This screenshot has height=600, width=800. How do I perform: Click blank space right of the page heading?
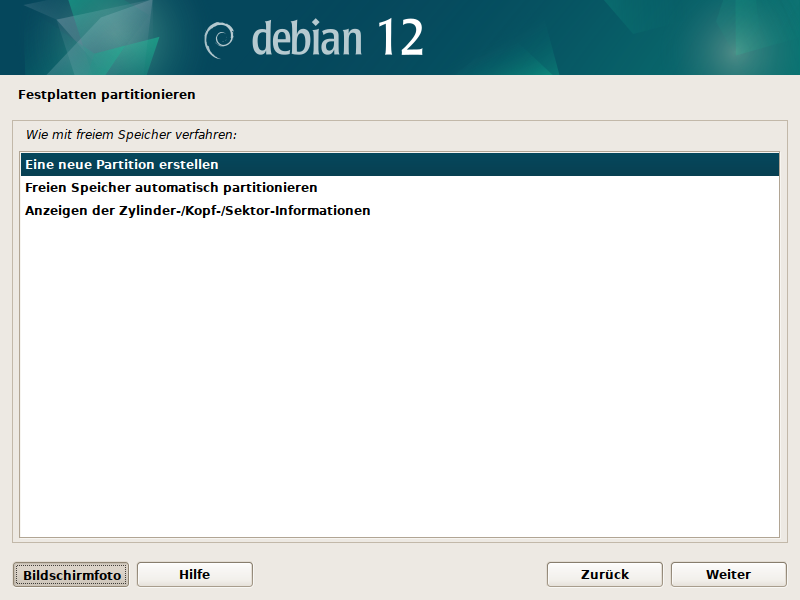pyautogui.click(x=500, y=95)
